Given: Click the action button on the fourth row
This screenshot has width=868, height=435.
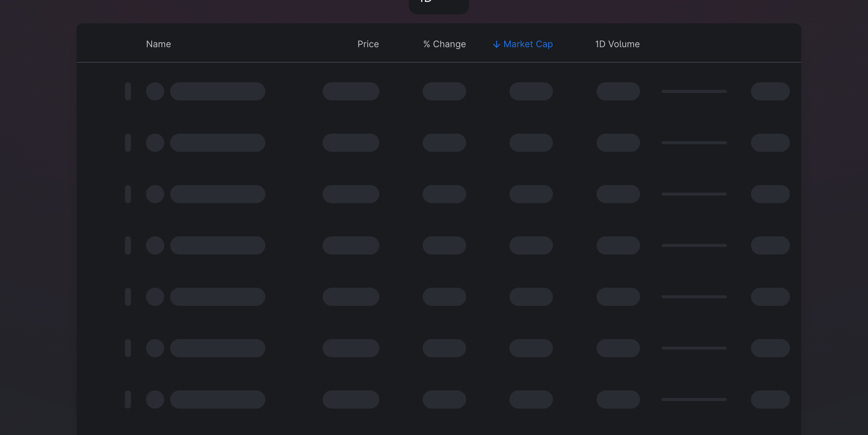Looking at the screenshot, I should click(770, 245).
